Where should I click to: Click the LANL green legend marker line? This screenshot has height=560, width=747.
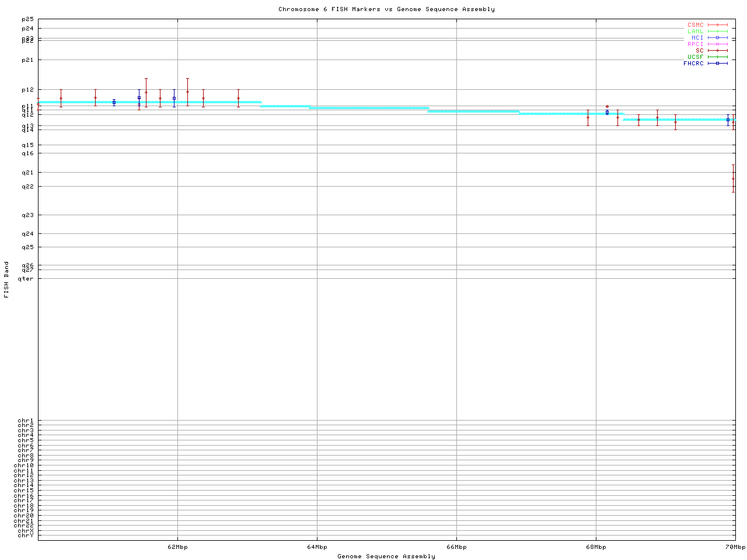[x=717, y=32]
